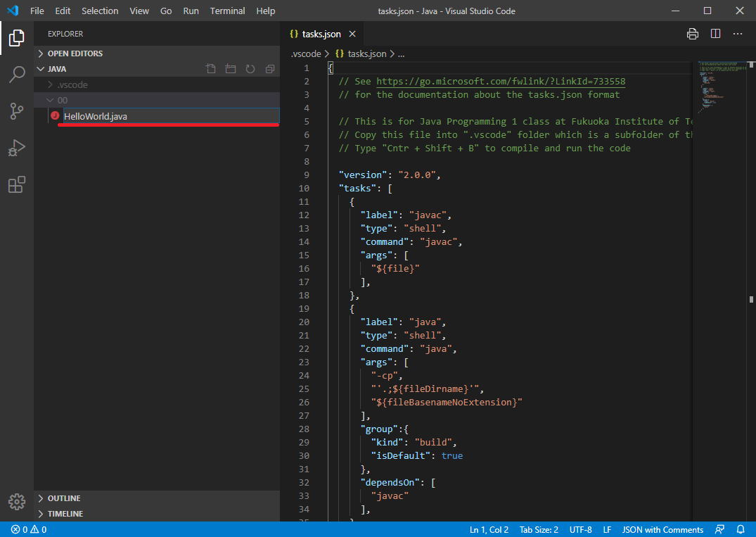Viewport: 756px width, 537px height.
Task: Open the View menu
Action: tap(139, 11)
